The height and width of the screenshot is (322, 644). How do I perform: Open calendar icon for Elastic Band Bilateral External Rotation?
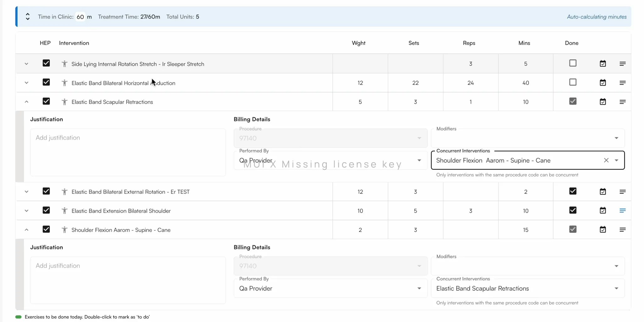tap(602, 192)
